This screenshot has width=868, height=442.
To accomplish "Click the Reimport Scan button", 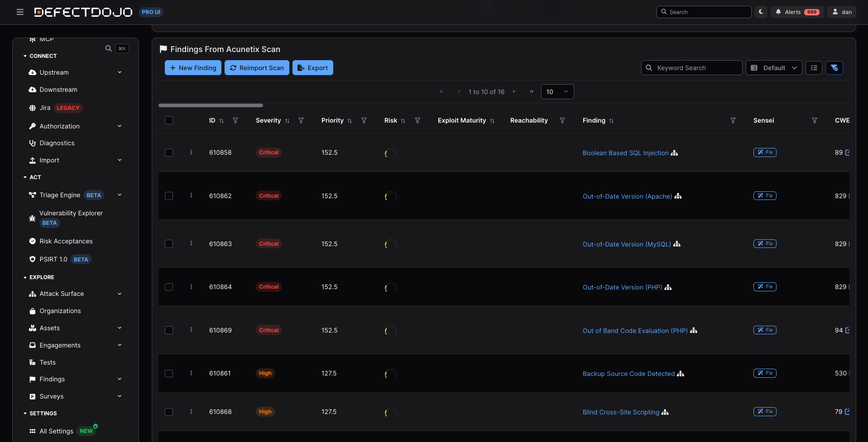I will 257,68.
